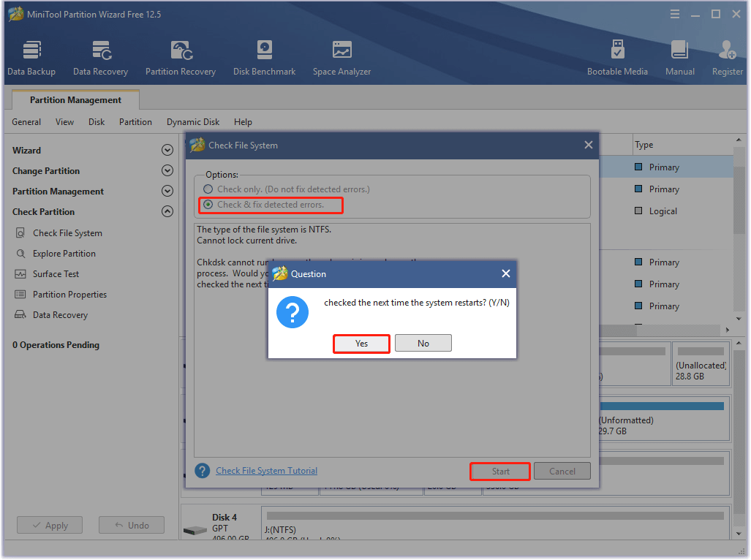This screenshot has width=751, height=560.
Task: Open the Help menu
Action: tap(243, 122)
